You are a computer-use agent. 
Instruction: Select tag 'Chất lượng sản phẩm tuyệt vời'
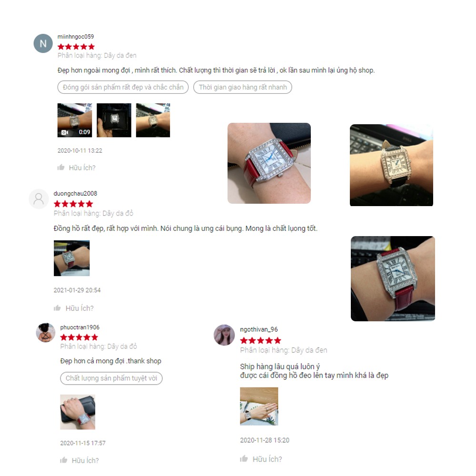(x=111, y=378)
